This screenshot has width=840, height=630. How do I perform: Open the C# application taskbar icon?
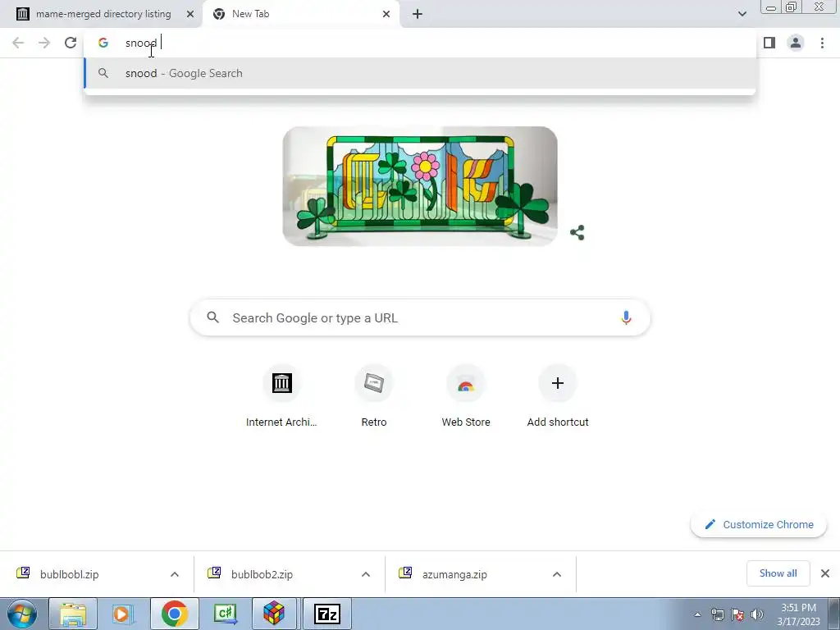225,614
